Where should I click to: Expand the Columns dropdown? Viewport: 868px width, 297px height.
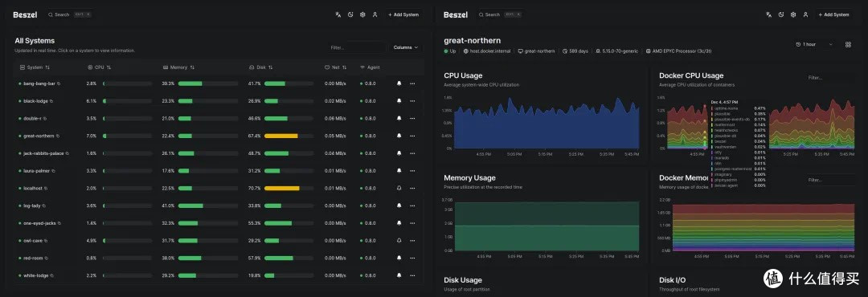(x=406, y=47)
